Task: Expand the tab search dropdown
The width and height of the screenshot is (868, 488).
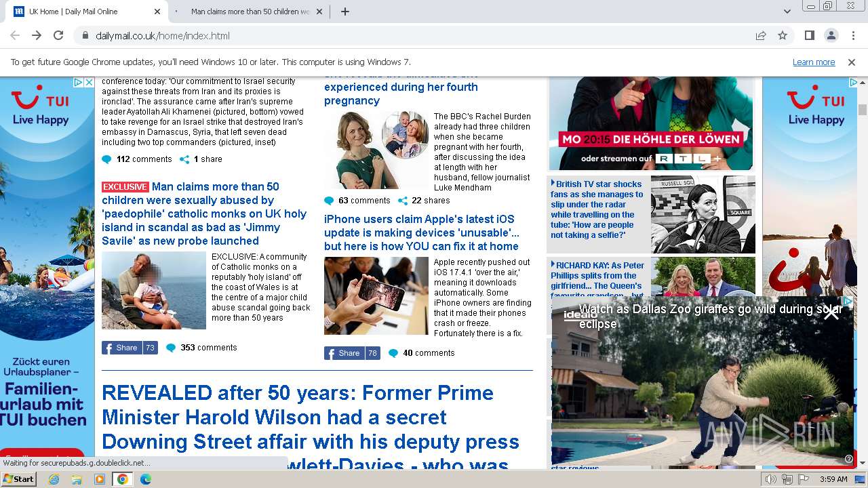Action: click(x=787, y=12)
